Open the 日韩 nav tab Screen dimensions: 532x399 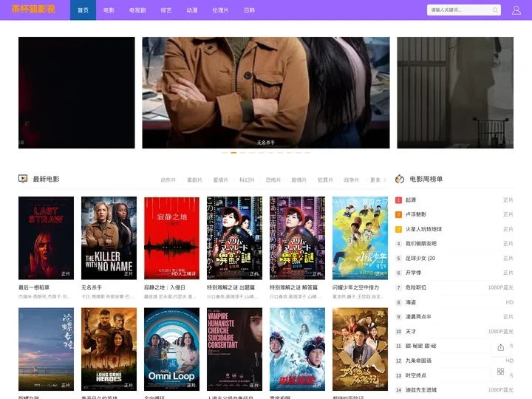point(249,10)
